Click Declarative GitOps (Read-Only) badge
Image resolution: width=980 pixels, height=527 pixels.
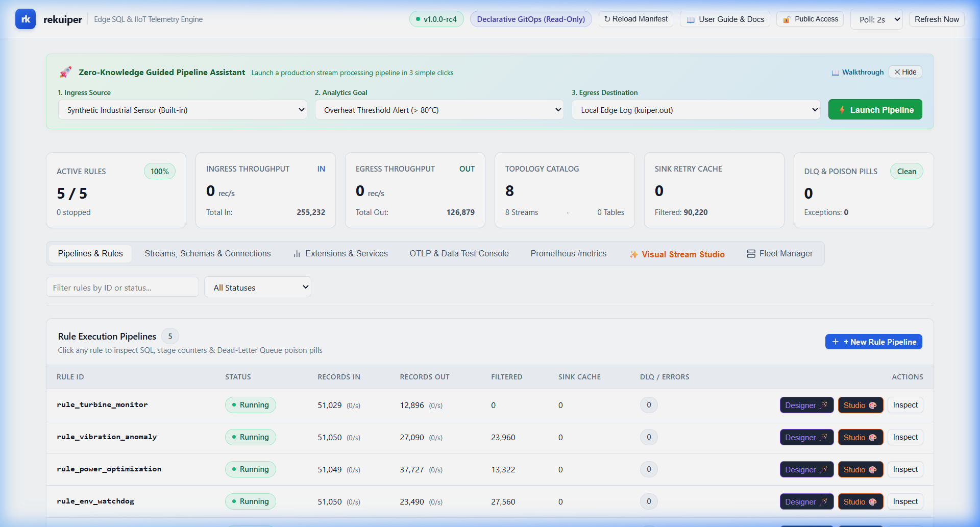531,19
